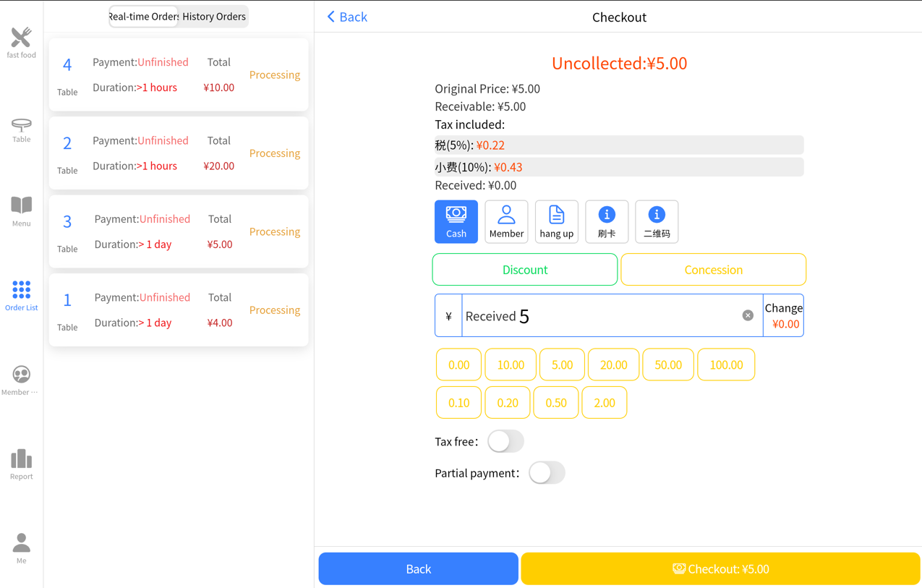Click the Change ¥0.00 box

pyautogui.click(x=784, y=315)
